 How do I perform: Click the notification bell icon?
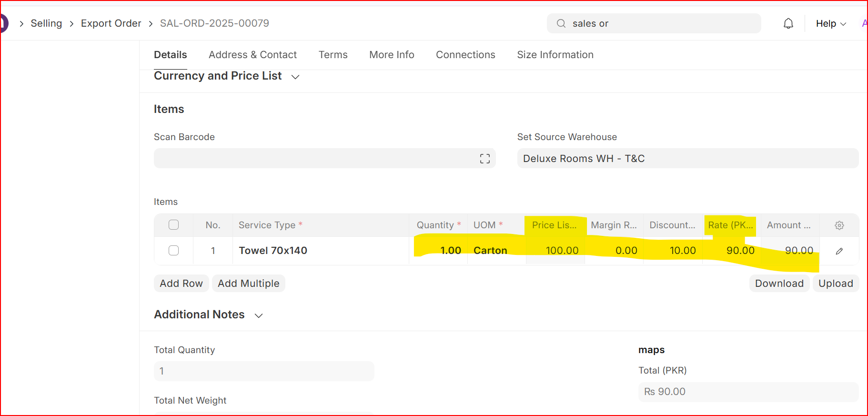[788, 23]
